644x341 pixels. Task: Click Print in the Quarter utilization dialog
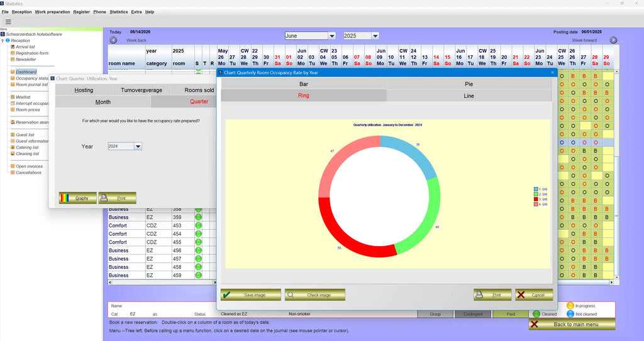(x=117, y=198)
